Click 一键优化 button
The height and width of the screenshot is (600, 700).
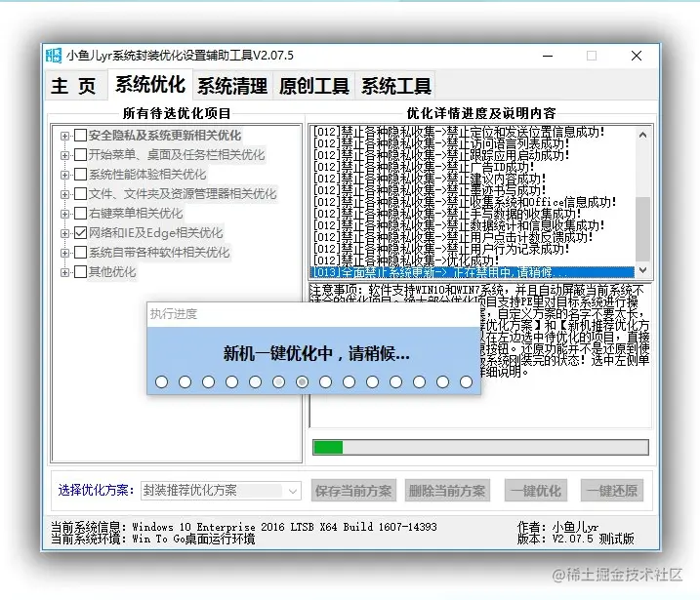pyautogui.click(x=536, y=491)
